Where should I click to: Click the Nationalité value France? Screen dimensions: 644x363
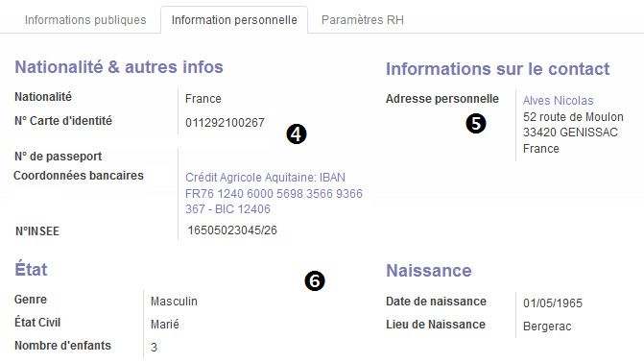(203, 99)
